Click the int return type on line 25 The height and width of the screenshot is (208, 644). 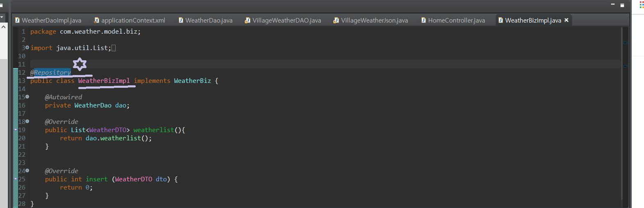point(76,179)
